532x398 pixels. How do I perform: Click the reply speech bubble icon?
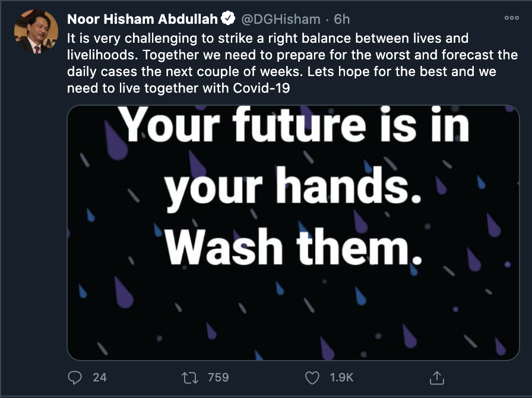pos(75,377)
